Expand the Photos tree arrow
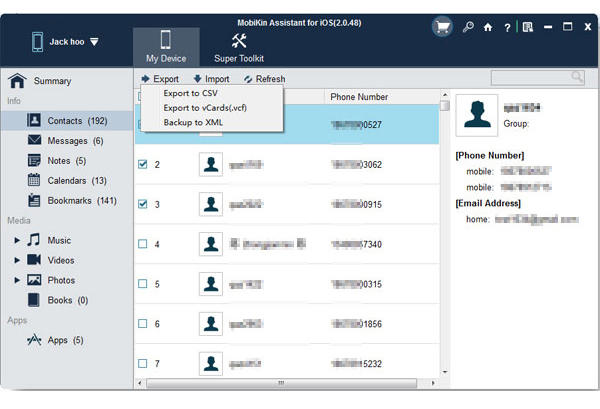600x409 pixels. pos(17,280)
